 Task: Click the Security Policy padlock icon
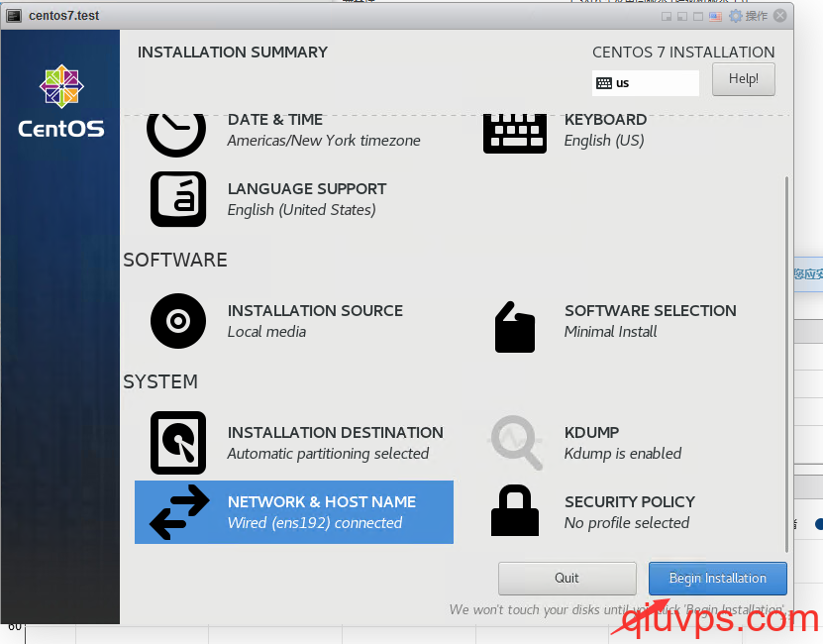click(515, 510)
